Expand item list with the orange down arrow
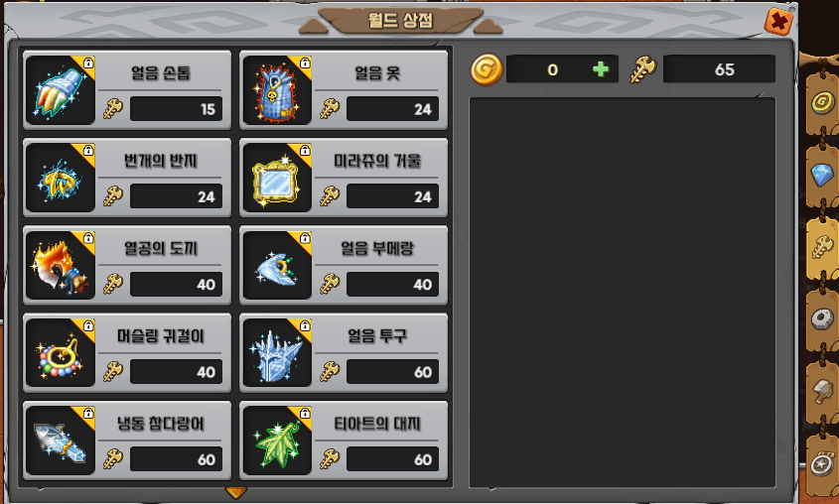The image size is (839, 504). coord(235,492)
